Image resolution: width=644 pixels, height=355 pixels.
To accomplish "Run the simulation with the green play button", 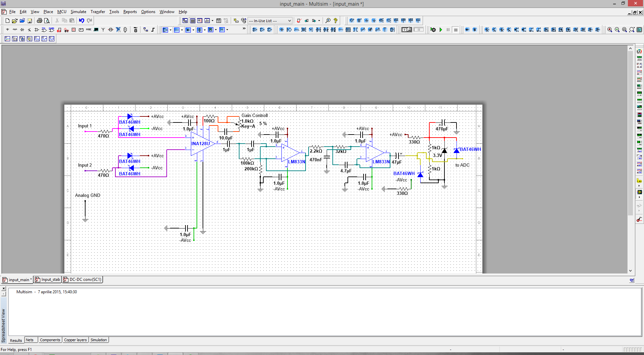I will pyautogui.click(x=441, y=30).
